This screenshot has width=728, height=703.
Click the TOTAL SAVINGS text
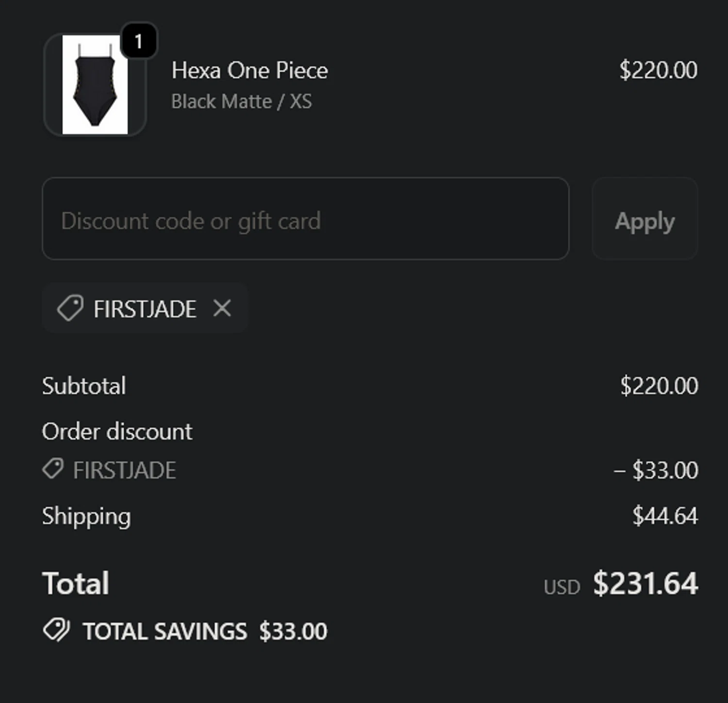click(x=165, y=631)
